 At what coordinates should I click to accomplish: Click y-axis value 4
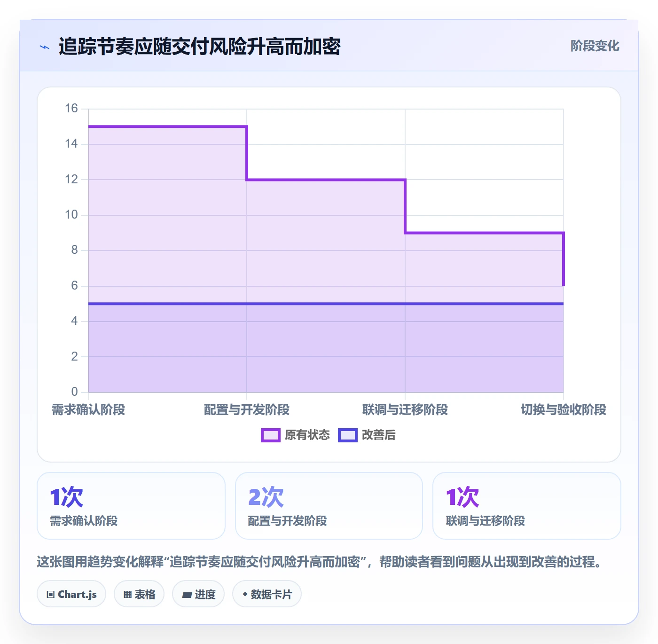coord(74,321)
